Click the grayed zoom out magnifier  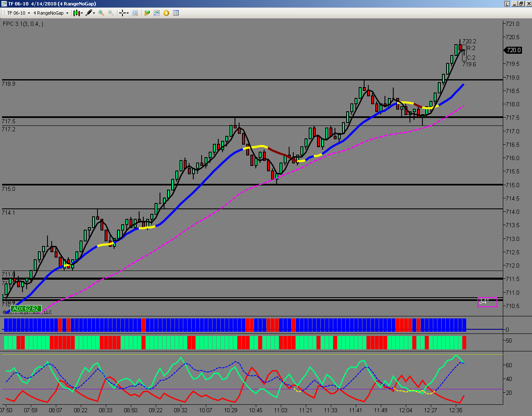[111, 13]
